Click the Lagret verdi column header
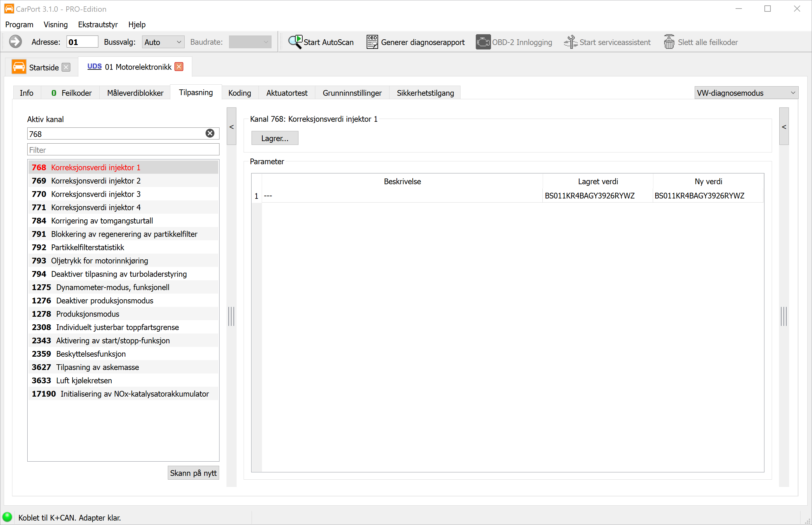This screenshot has height=525, width=812. tap(598, 181)
